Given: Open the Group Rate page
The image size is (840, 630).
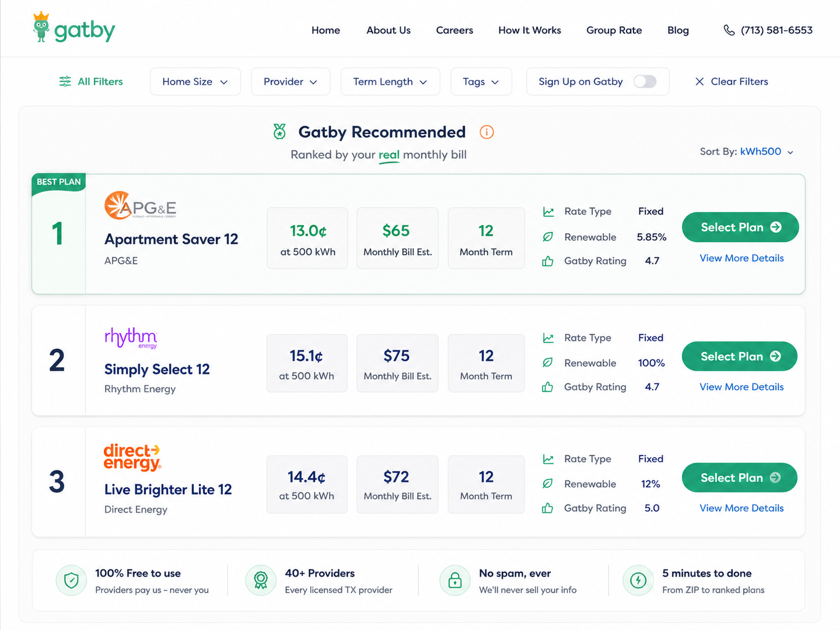Looking at the screenshot, I should [x=614, y=30].
